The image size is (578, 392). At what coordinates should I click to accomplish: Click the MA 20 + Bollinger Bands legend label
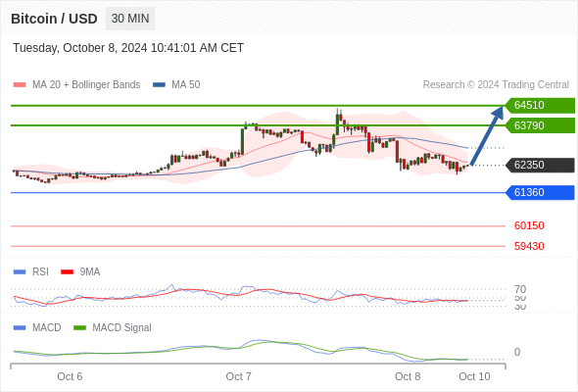pyautogui.click(x=86, y=85)
